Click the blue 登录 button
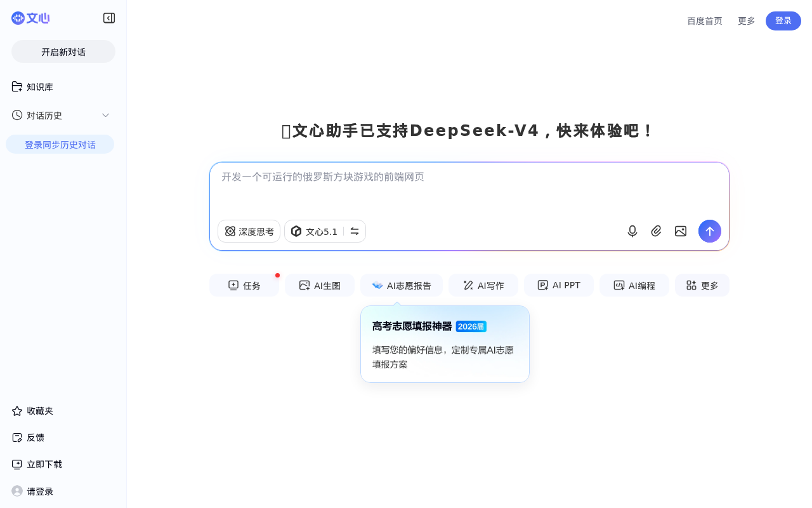812x508 pixels. 783,21
